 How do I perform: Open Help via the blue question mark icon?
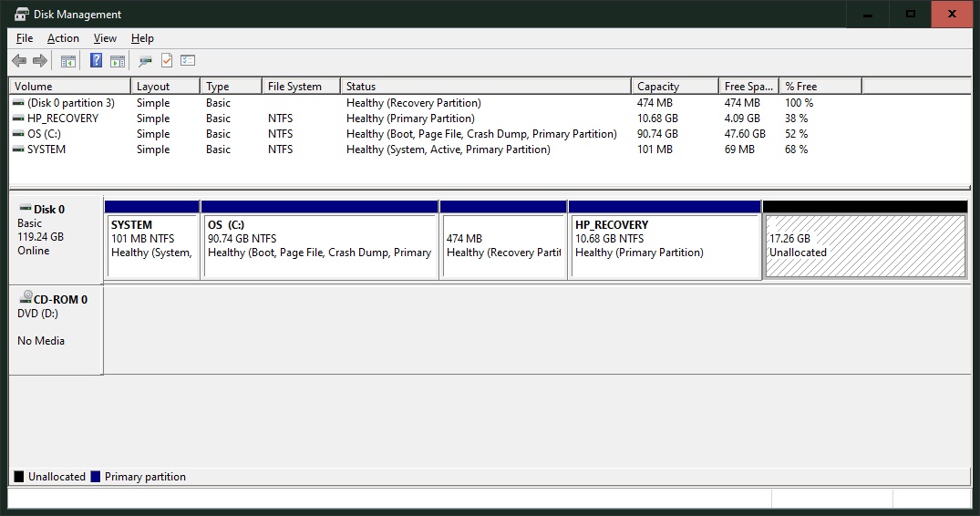[96, 61]
